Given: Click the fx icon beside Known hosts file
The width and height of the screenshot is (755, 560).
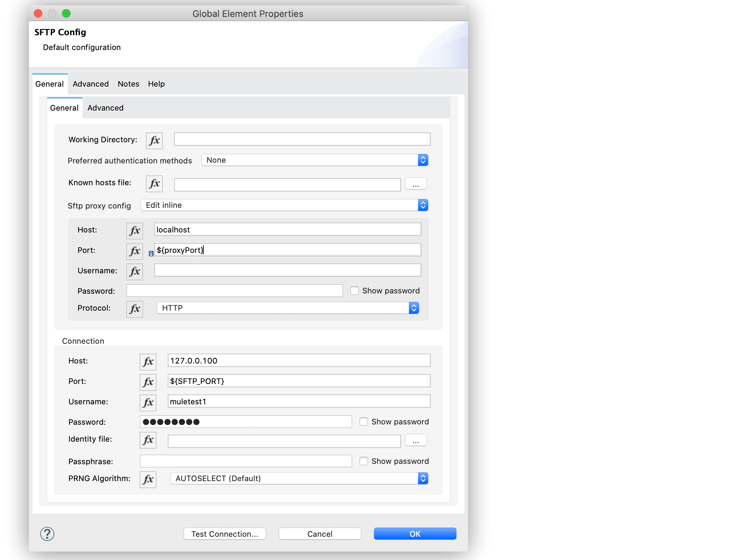Looking at the screenshot, I should 154,183.
